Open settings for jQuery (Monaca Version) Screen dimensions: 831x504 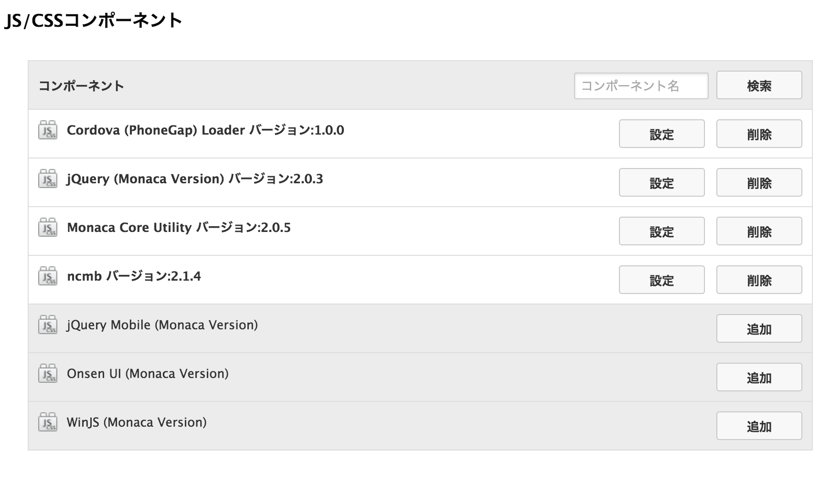click(x=661, y=182)
